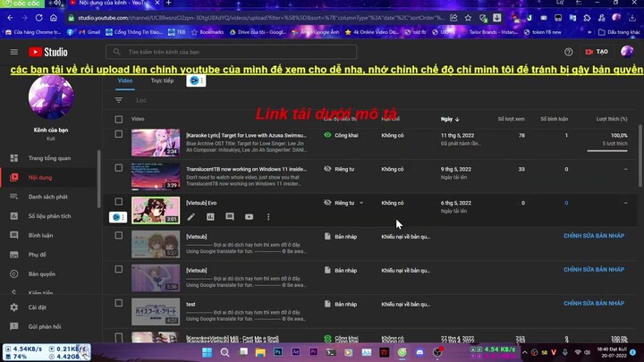
Task: Open analytics icon for Evo video
Action: [x=210, y=216]
